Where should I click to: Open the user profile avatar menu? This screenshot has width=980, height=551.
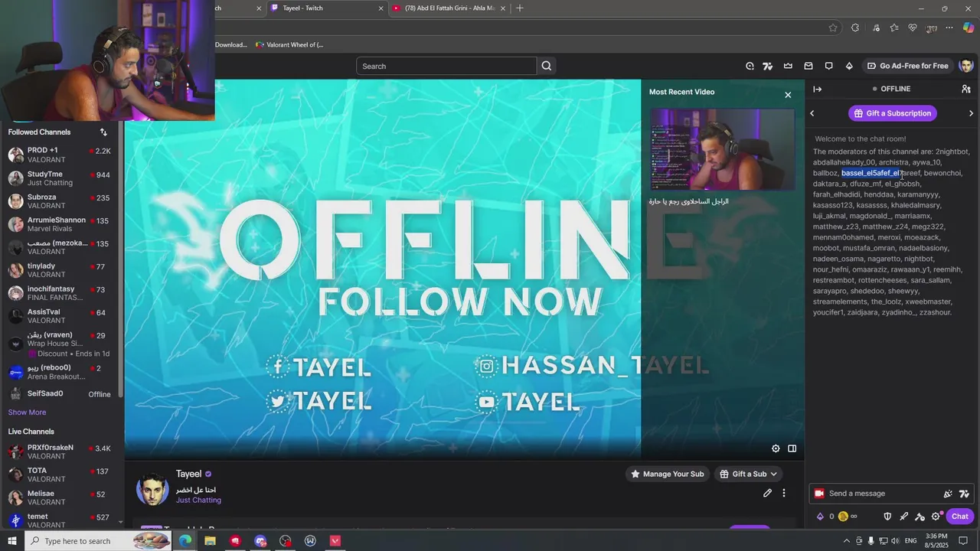[965, 66]
